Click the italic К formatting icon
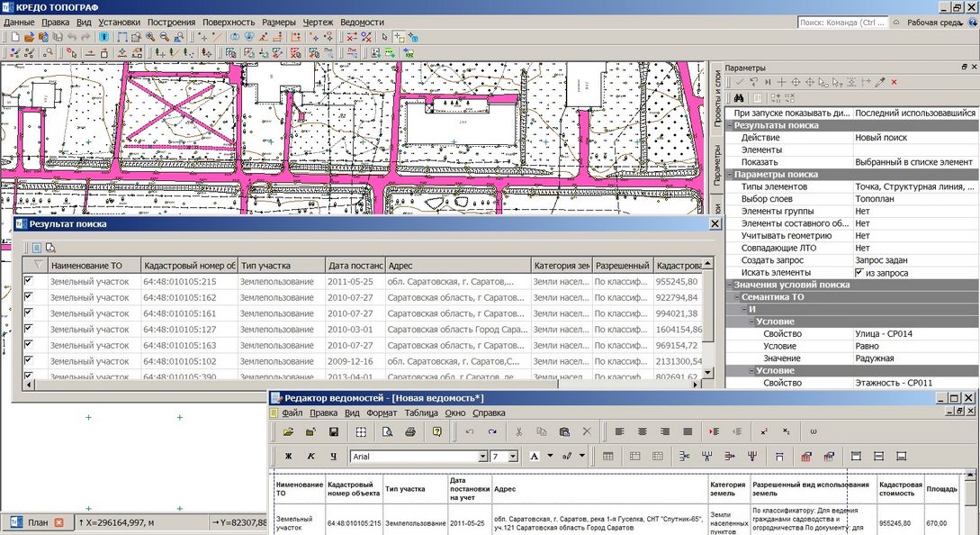Viewport: 980px width, 535px height. [311, 457]
